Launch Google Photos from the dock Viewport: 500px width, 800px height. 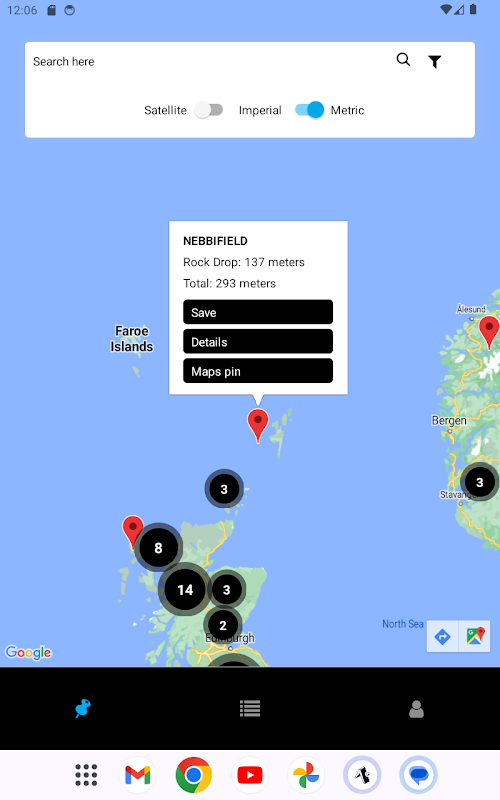pos(306,775)
